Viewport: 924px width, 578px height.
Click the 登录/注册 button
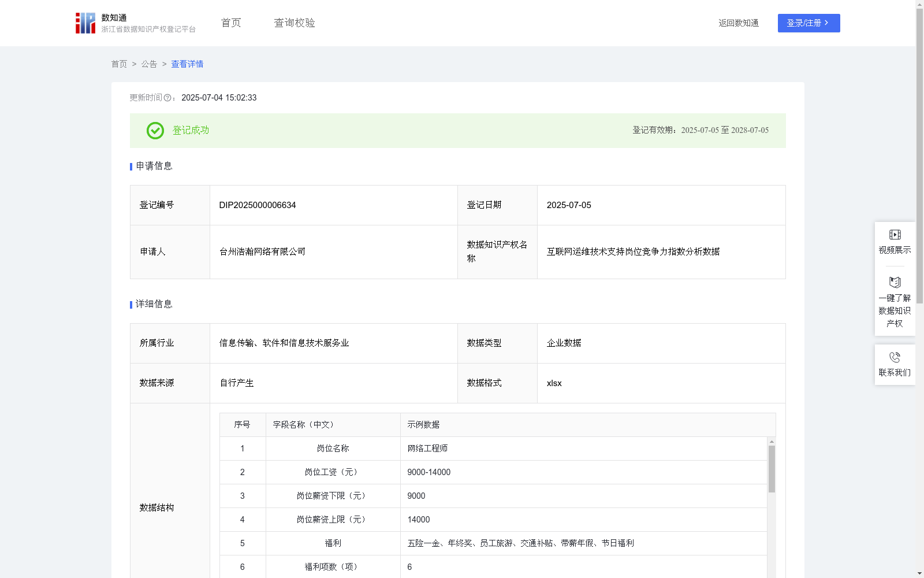pyautogui.click(x=808, y=23)
